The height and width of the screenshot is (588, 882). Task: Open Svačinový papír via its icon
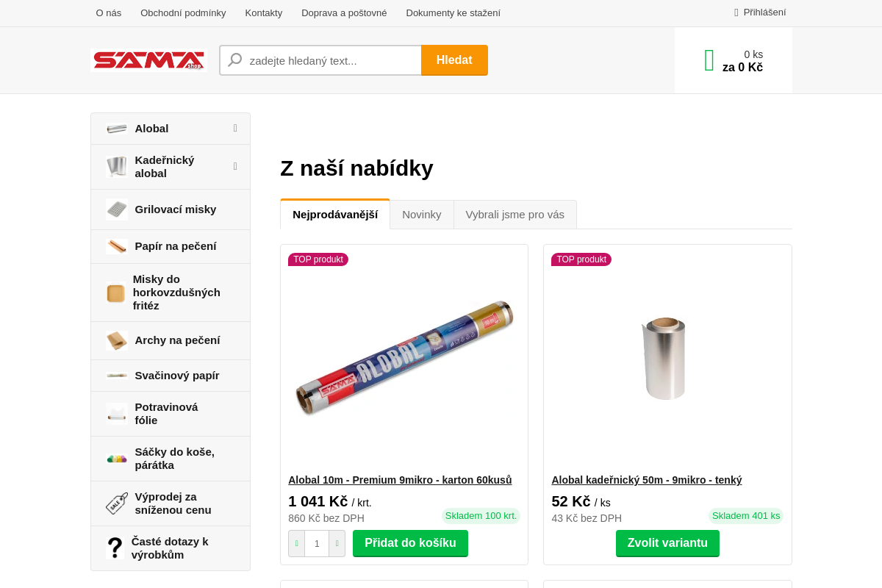pyautogui.click(x=116, y=376)
